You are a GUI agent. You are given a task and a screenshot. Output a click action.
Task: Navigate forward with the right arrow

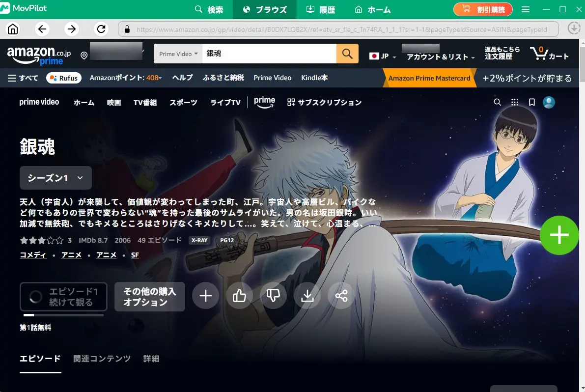click(x=72, y=28)
